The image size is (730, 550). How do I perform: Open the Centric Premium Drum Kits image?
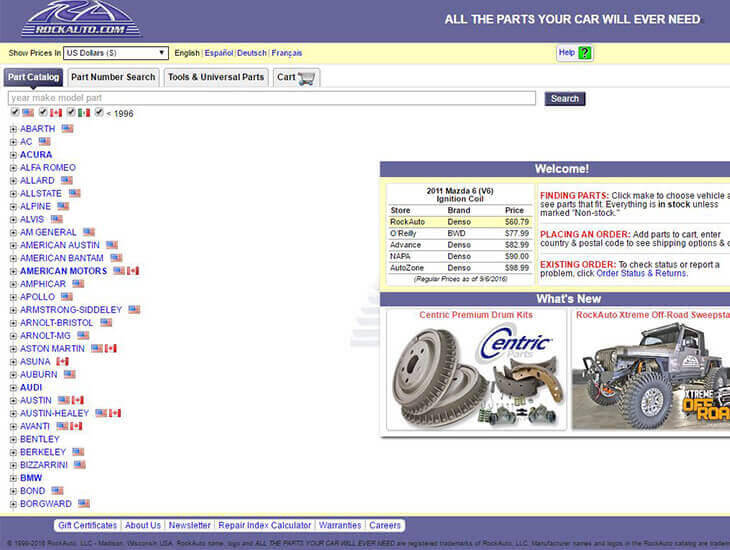(476, 375)
